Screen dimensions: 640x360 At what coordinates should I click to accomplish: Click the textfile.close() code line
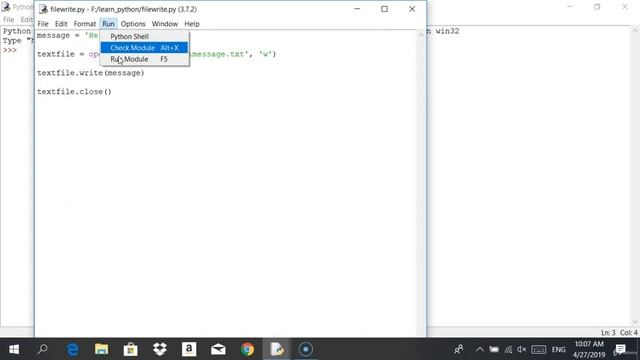[x=74, y=92]
